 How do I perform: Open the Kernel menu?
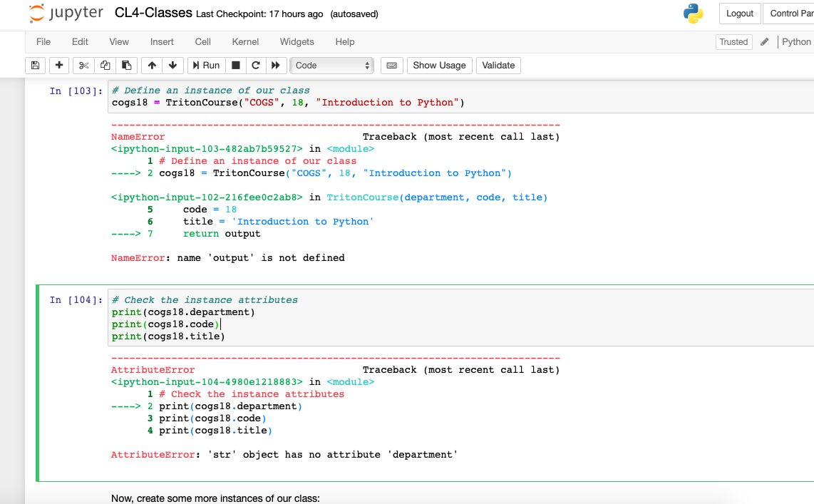(x=245, y=42)
